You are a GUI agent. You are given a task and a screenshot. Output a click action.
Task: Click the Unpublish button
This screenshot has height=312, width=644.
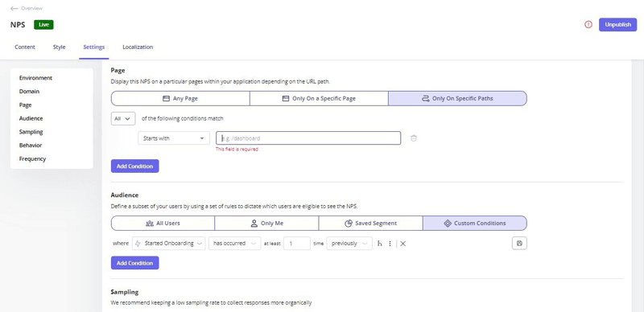point(617,25)
